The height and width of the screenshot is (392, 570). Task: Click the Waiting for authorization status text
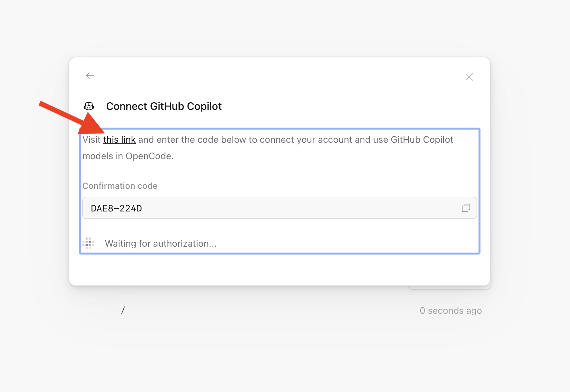[x=161, y=243]
